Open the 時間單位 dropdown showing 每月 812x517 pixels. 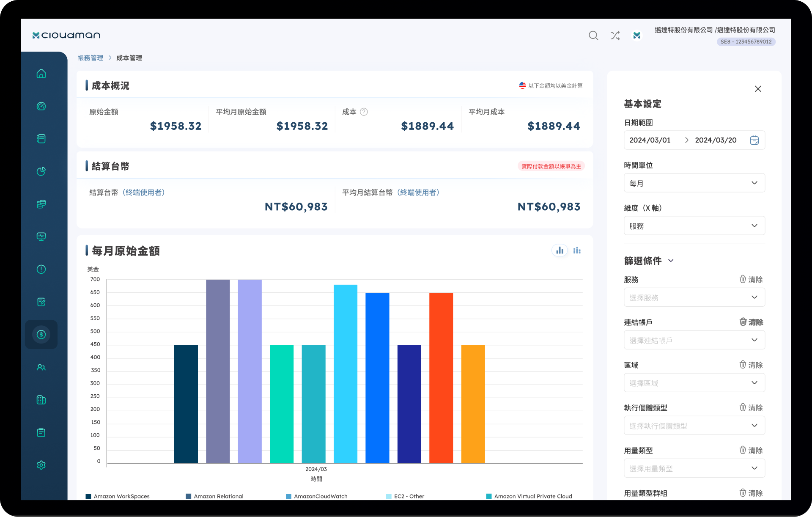tap(694, 183)
